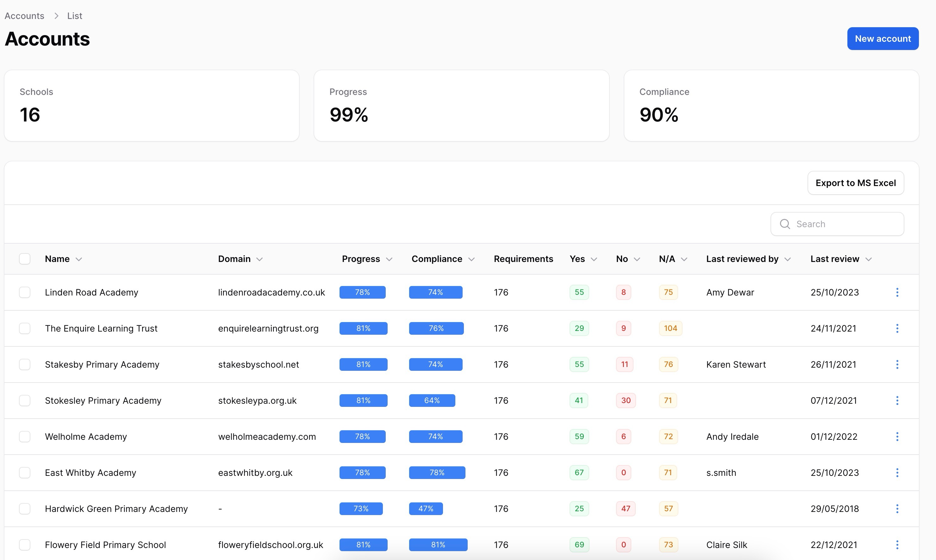This screenshot has height=560, width=936.
Task: Open actions menu for East Whitby Academy
Action: (x=897, y=472)
